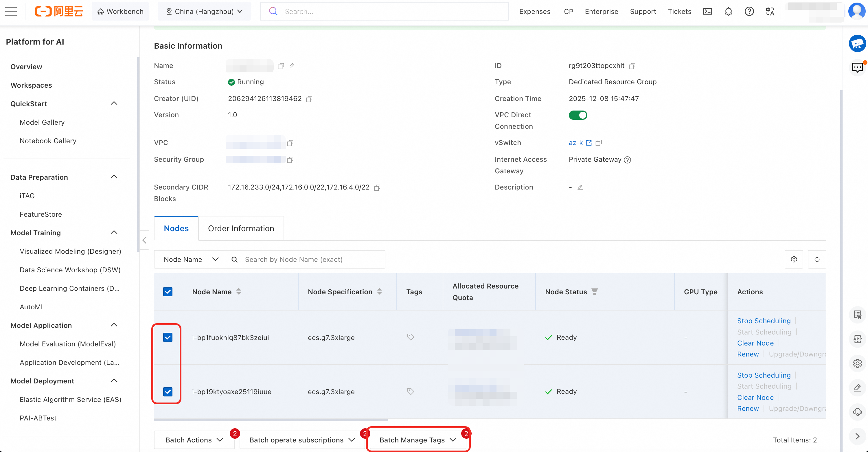The width and height of the screenshot is (868, 452).
Task: Open Batch Manage Tags dropdown
Action: click(x=418, y=440)
